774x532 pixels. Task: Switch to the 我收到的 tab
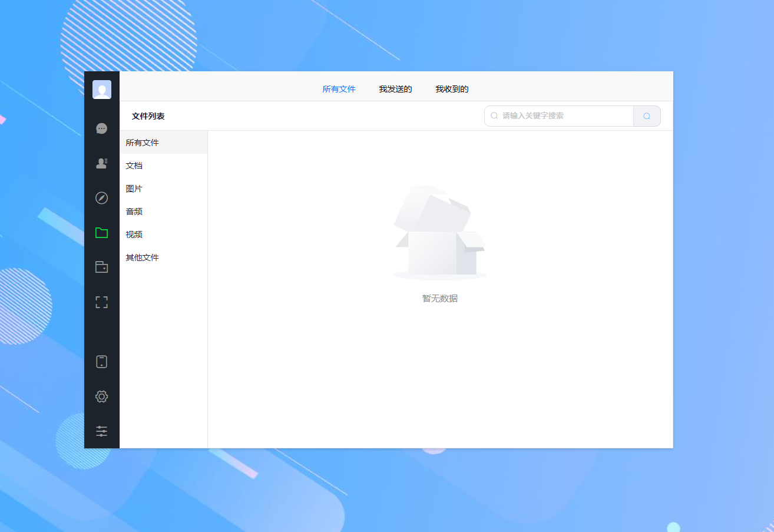coord(452,90)
